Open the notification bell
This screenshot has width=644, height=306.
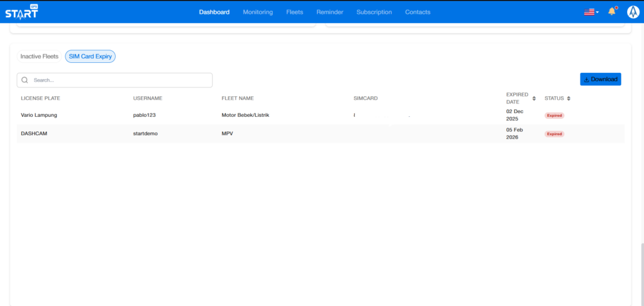coord(611,12)
